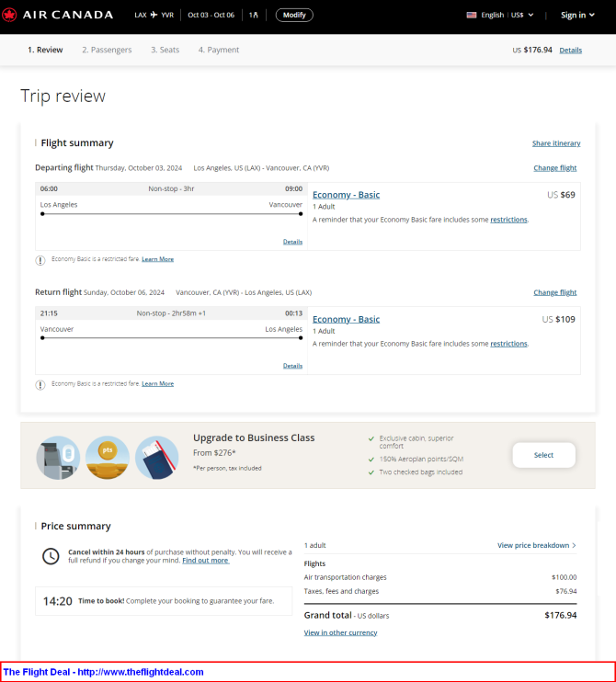
Task: Click the $76.94 taxes and fees amount
Action: 566,591
